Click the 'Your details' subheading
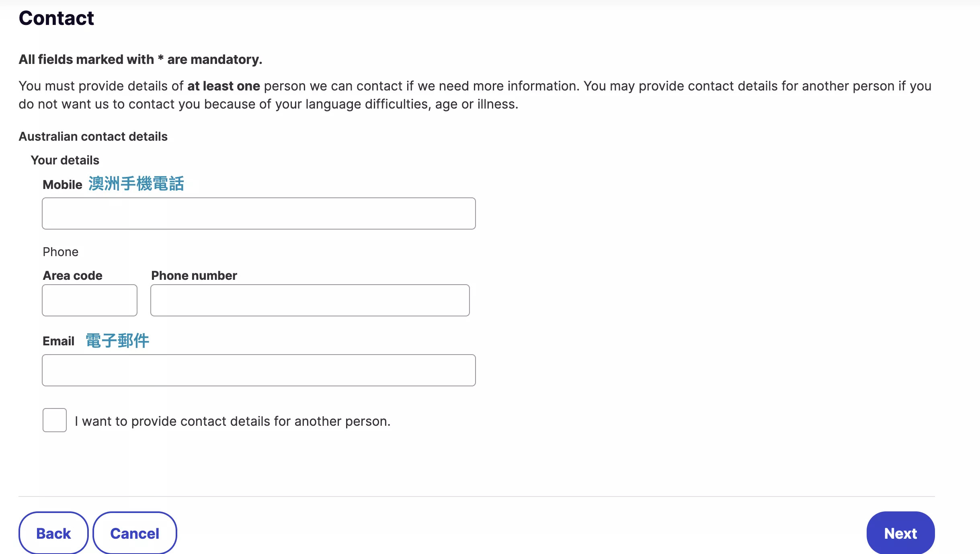 click(65, 160)
